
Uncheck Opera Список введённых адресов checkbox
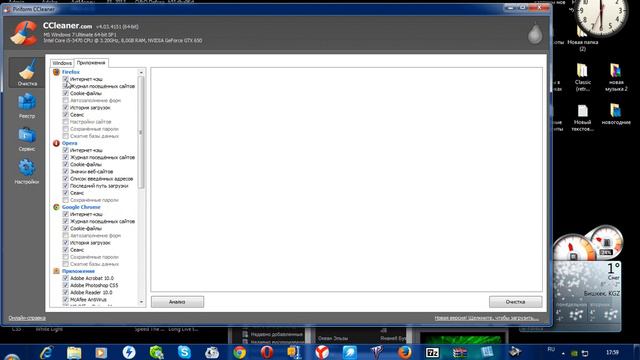tap(66, 179)
